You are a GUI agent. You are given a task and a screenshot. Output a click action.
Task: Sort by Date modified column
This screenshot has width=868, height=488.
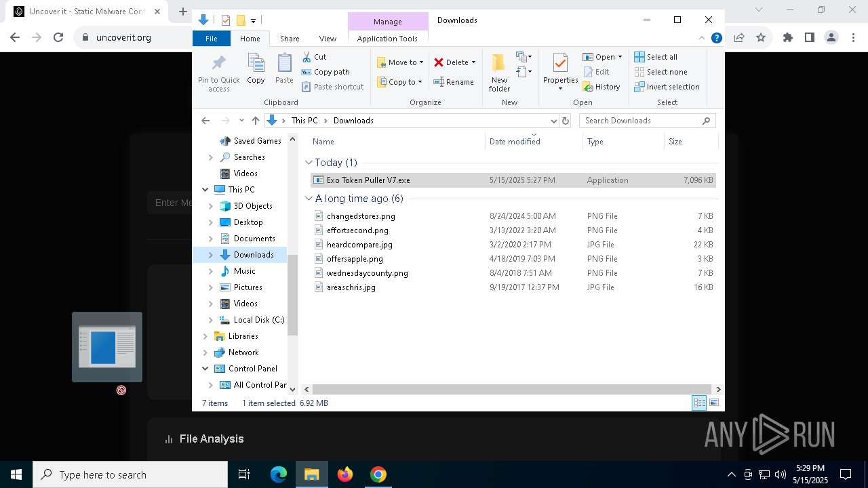[534, 142]
